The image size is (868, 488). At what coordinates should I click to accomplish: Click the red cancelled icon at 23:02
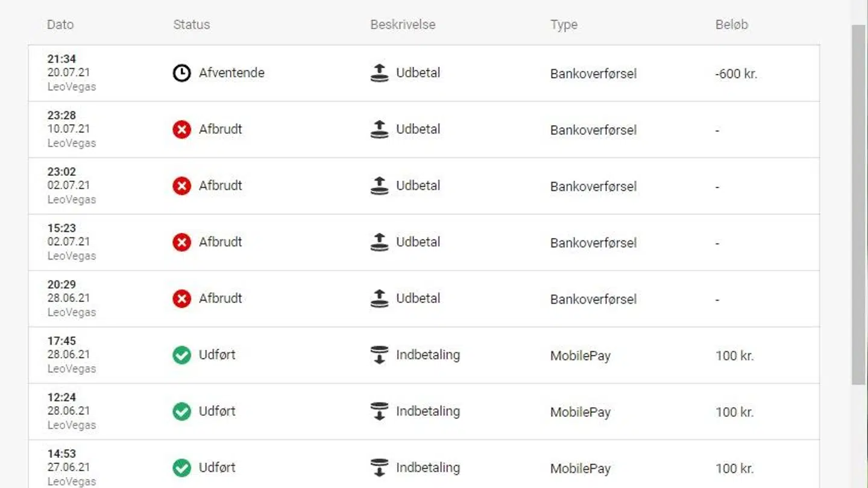coord(181,186)
